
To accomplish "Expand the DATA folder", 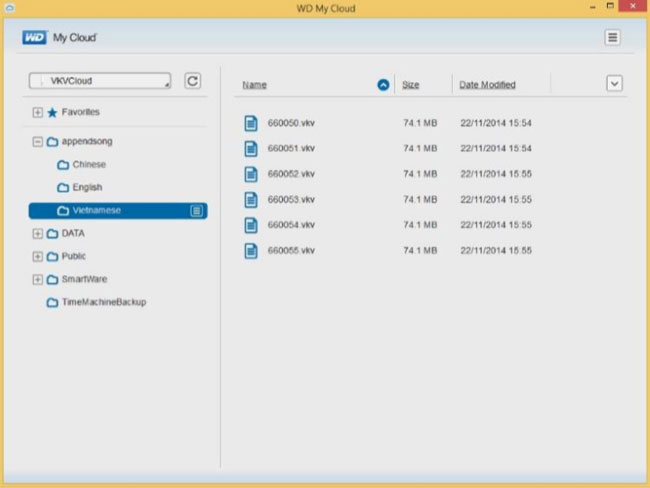I will [x=38, y=233].
